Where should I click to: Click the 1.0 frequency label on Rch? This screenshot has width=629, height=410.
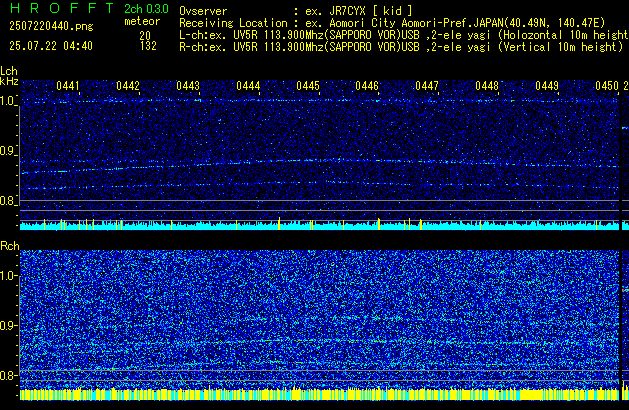[8, 276]
